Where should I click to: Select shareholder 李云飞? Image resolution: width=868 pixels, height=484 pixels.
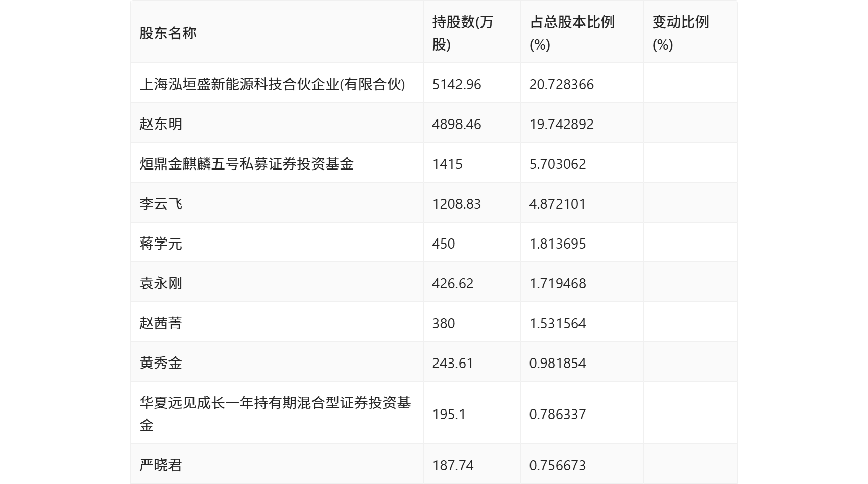pyautogui.click(x=161, y=204)
